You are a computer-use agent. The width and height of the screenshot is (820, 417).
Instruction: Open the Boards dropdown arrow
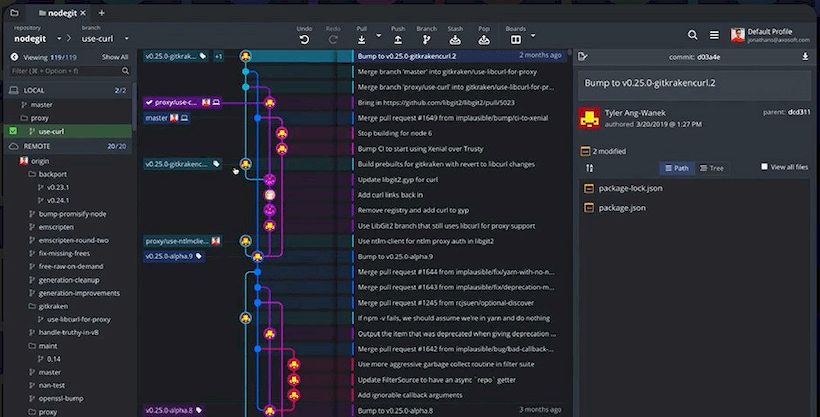tap(533, 36)
